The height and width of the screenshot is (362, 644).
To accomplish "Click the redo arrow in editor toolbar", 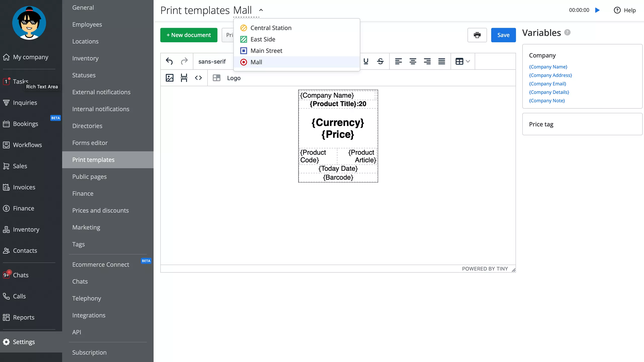I will tap(184, 61).
